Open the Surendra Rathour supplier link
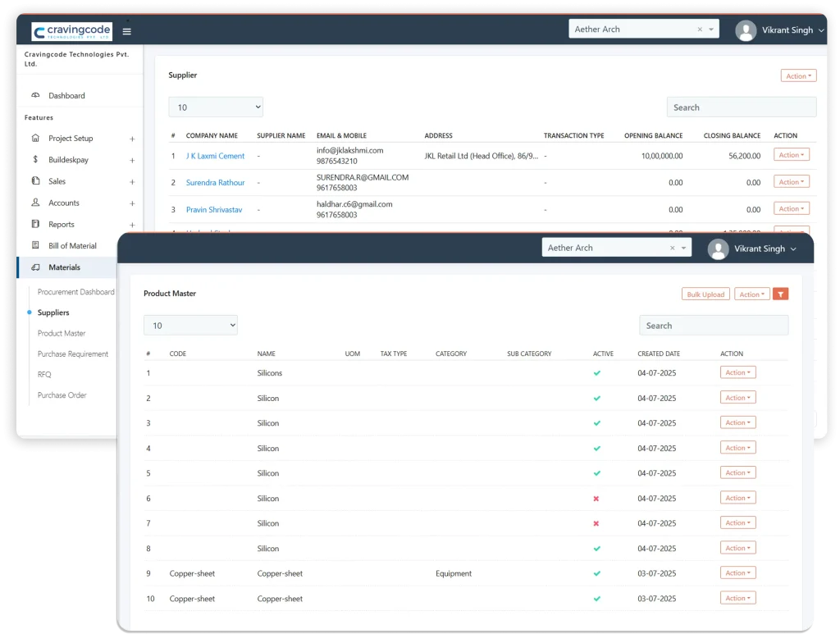 pos(215,183)
